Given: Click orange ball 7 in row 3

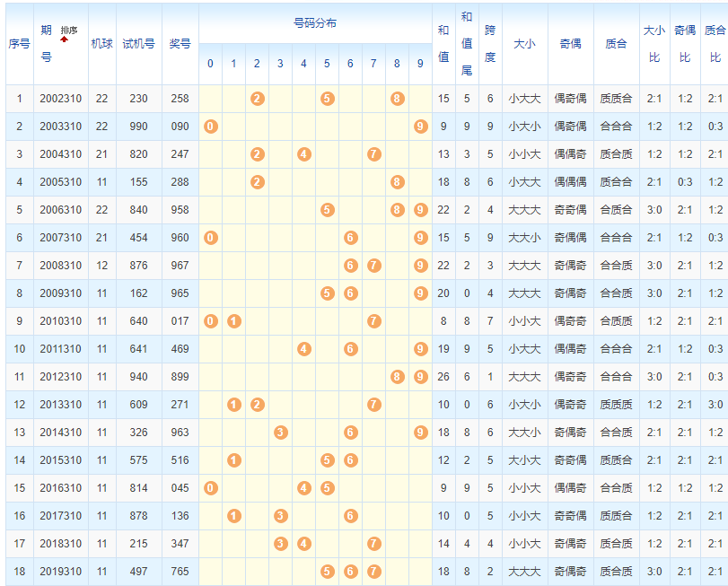Looking at the screenshot, I should pos(374,154).
